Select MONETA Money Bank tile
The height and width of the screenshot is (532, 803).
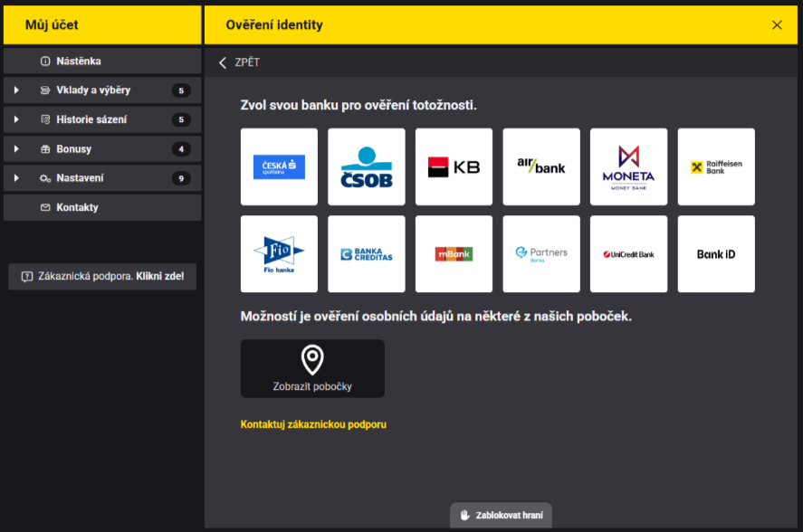[628, 166]
